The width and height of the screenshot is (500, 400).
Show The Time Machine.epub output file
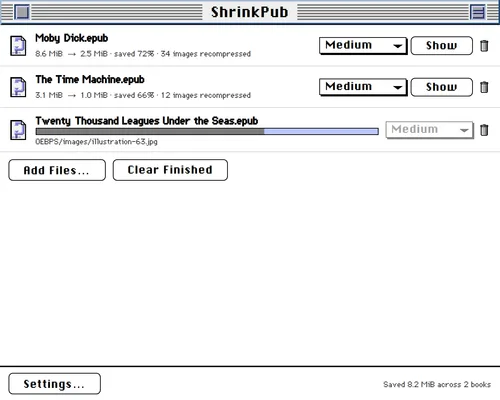pos(442,87)
